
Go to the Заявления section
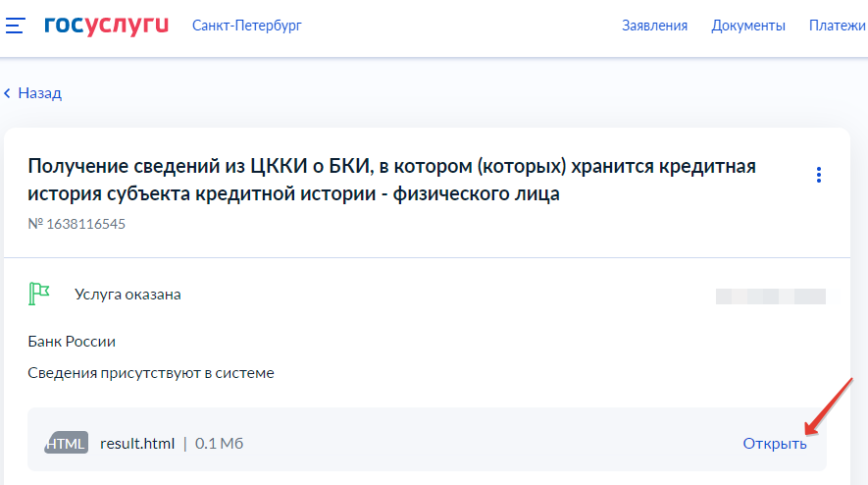coord(654,26)
